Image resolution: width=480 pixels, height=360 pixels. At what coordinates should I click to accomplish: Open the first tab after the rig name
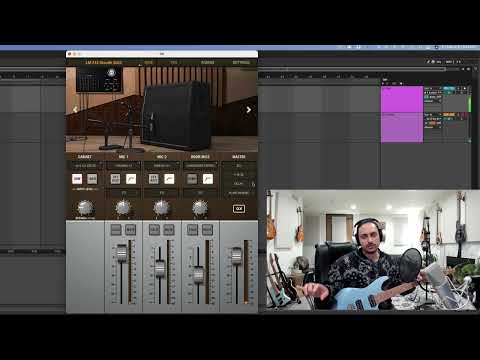click(x=149, y=63)
